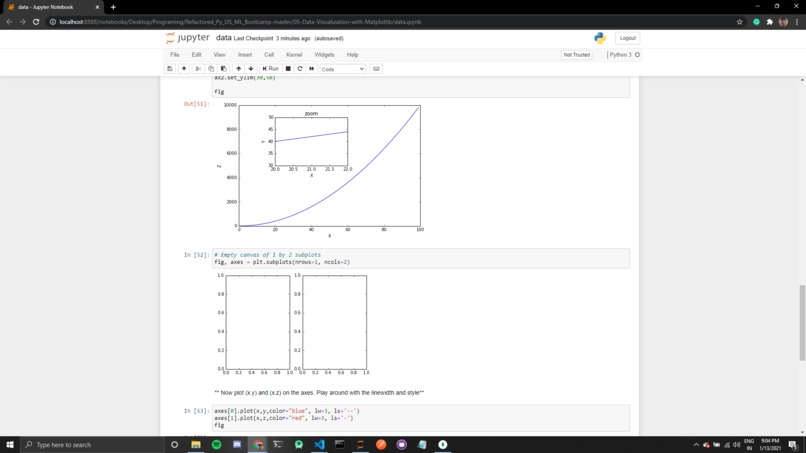Open the Chrome three-dot menu
This screenshot has height=453, width=806.
797,22
